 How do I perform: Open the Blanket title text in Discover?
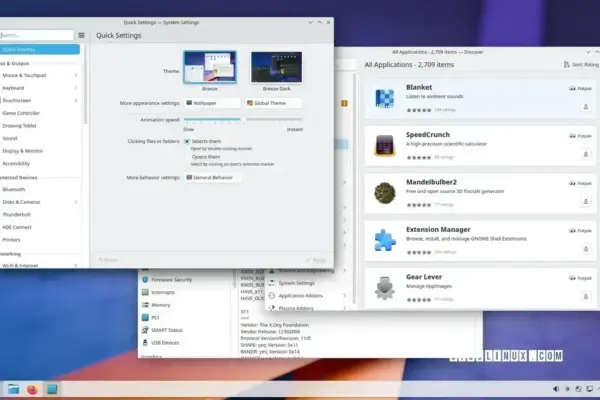click(419, 87)
